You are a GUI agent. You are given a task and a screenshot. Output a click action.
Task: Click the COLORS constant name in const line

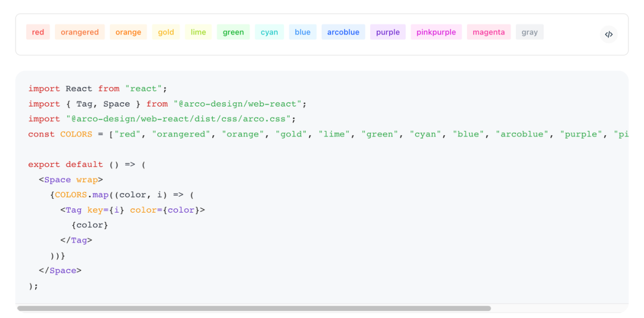[76, 134]
